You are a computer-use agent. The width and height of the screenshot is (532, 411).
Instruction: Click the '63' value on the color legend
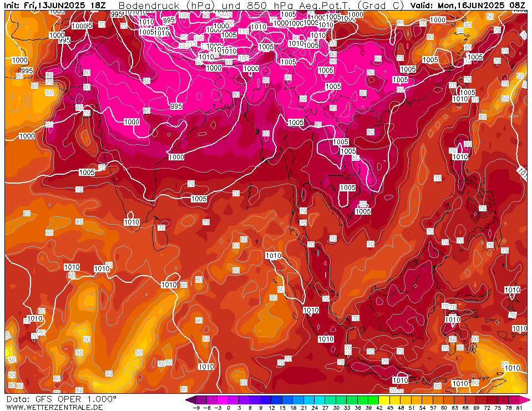[455, 408]
